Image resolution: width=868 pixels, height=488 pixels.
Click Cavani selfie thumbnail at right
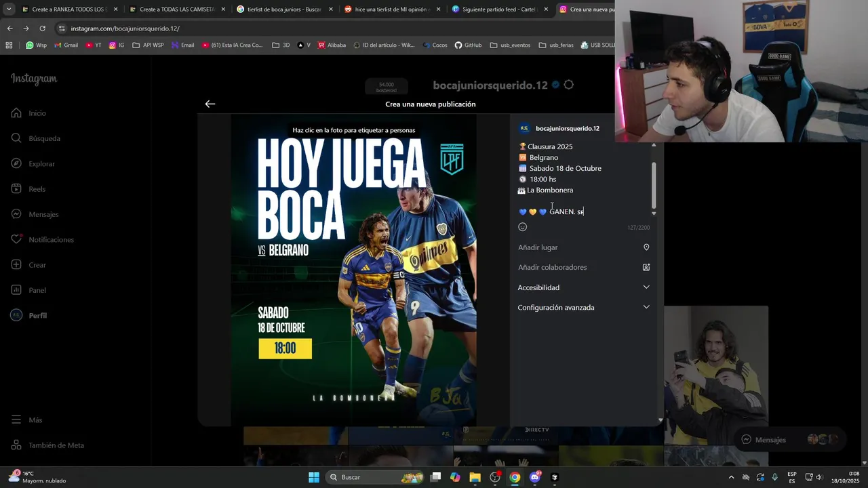(x=716, y=375)
